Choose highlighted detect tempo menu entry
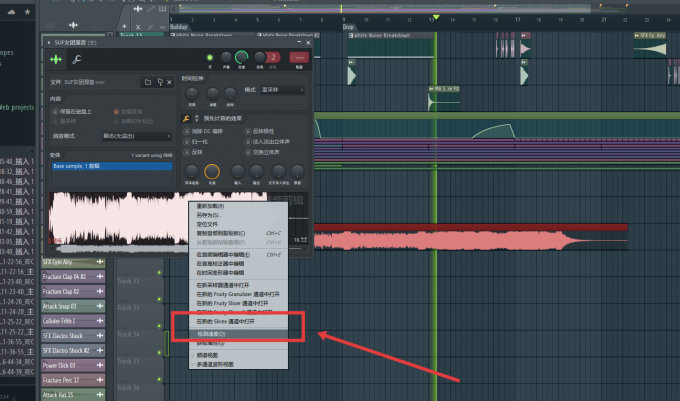The image size is (680, 401). [x=239, y=334]
